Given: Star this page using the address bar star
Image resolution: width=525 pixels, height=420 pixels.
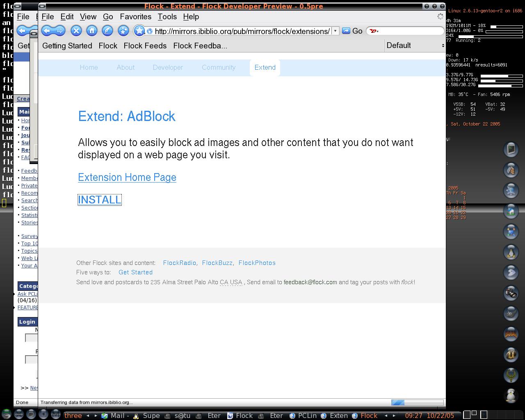Looking at the screenshot, I should tap(139, 31).
